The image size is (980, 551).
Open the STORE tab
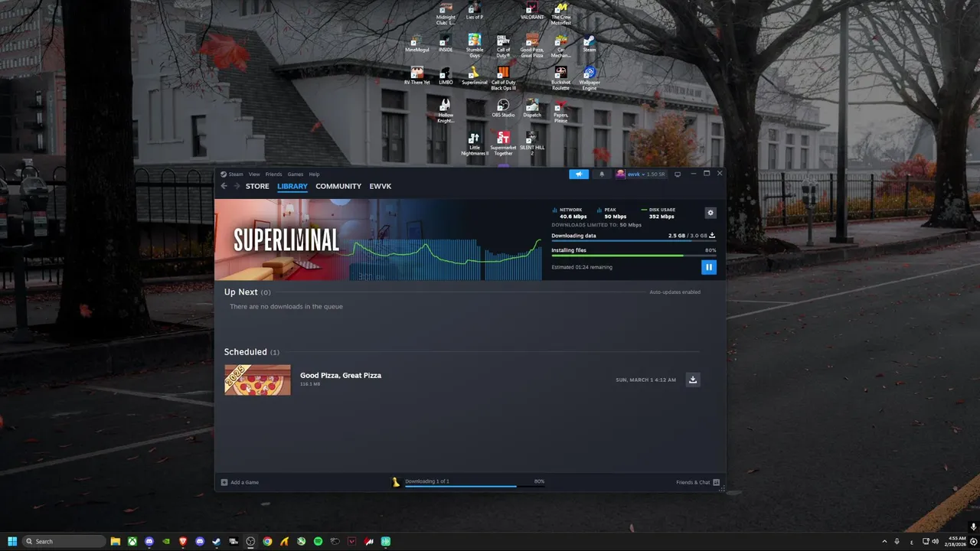(x=257, y=186)
